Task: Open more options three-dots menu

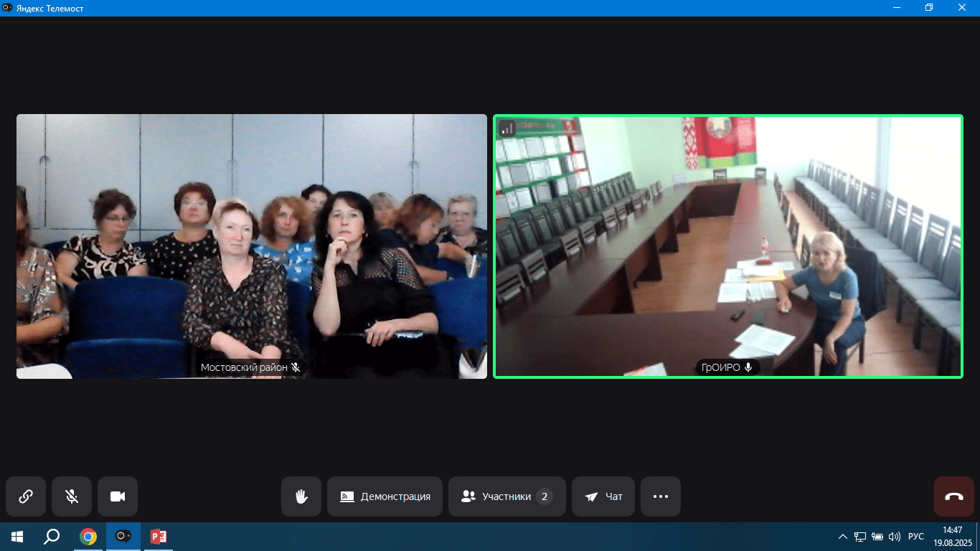Action: [x=661, y=496]
